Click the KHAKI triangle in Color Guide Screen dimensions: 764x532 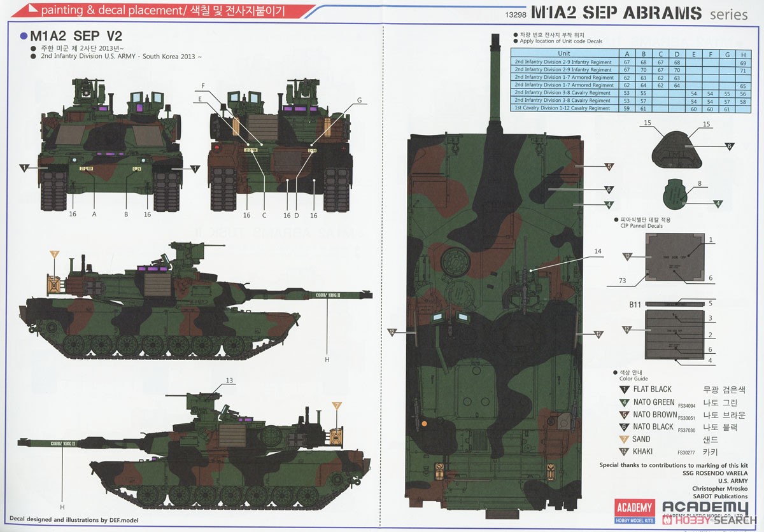625,452
